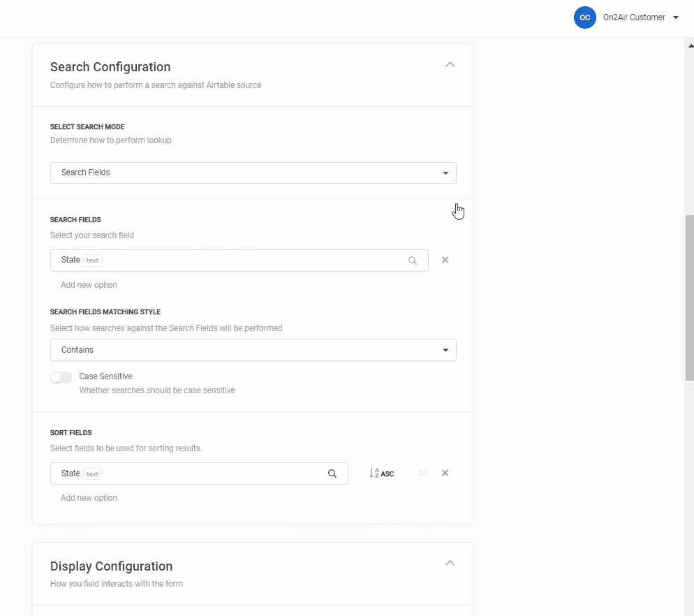Click magnifier icon in Sort Fields box
This screenshot has width=694, height=616.
(332, 474)
